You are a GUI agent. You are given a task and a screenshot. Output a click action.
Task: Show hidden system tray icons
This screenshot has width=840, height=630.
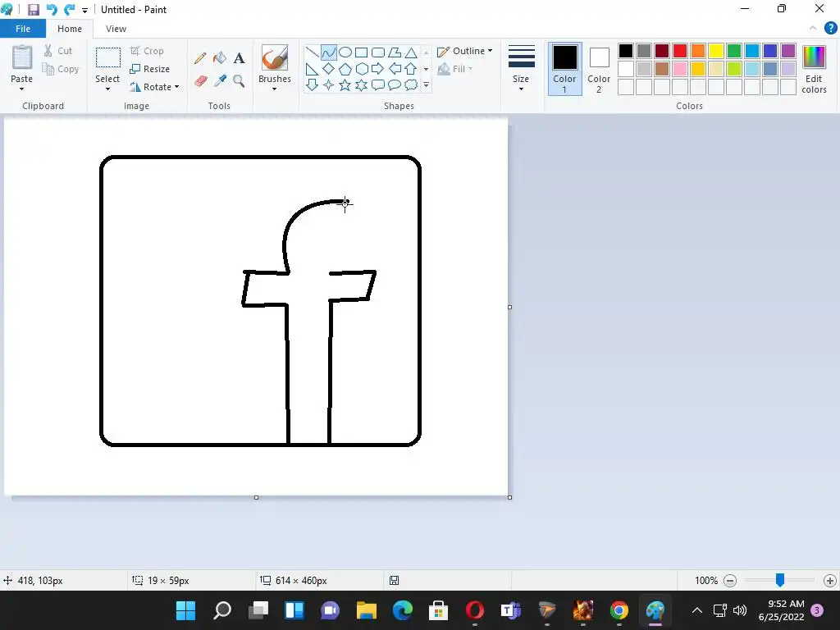click(x=697, y=610)
